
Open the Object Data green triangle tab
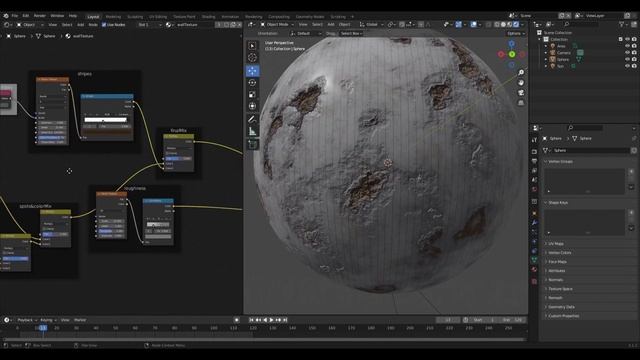534,260
